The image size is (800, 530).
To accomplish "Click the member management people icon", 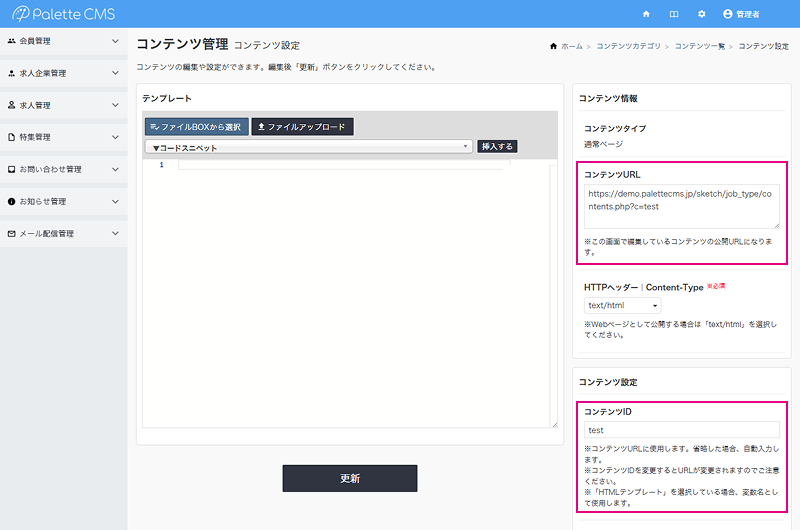I will [11, 41].
